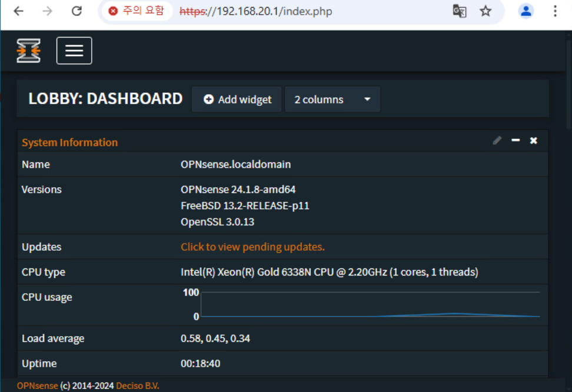This screenshot has height=392, width=572.
Task: Select the load average values 0.58, 0.45, 0.34
Action: point(215,338)
